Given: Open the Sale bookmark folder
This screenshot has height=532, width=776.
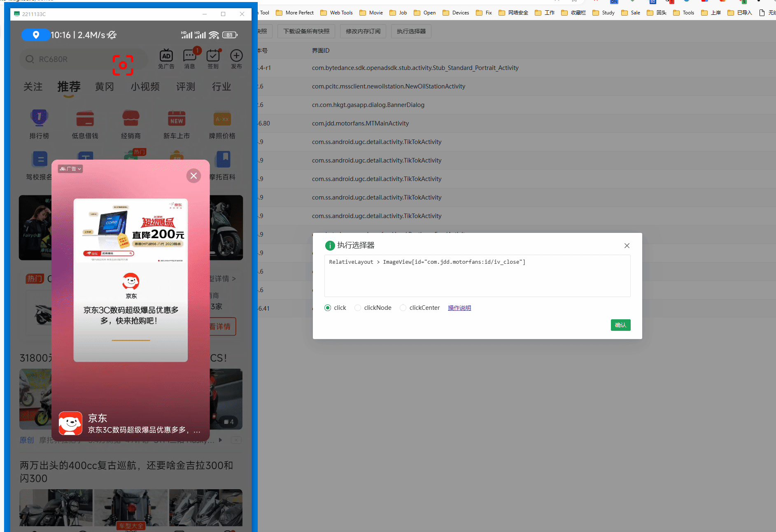Looking at the screenshot, I should (x=631, y=13).
